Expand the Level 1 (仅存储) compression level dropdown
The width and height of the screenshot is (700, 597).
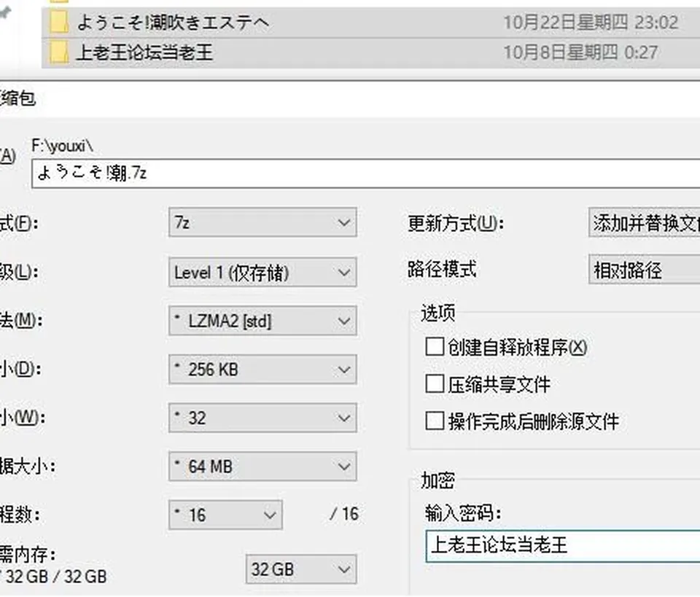[262, 272]
